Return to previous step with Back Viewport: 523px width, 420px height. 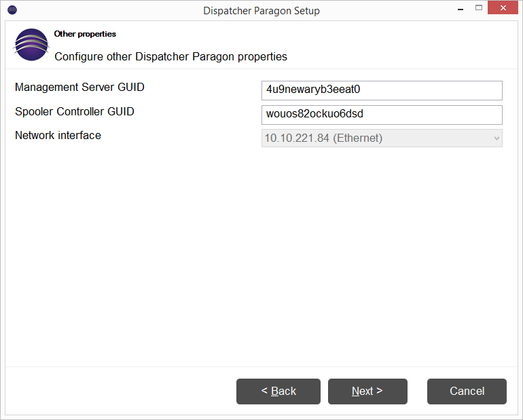click(278, 392)
